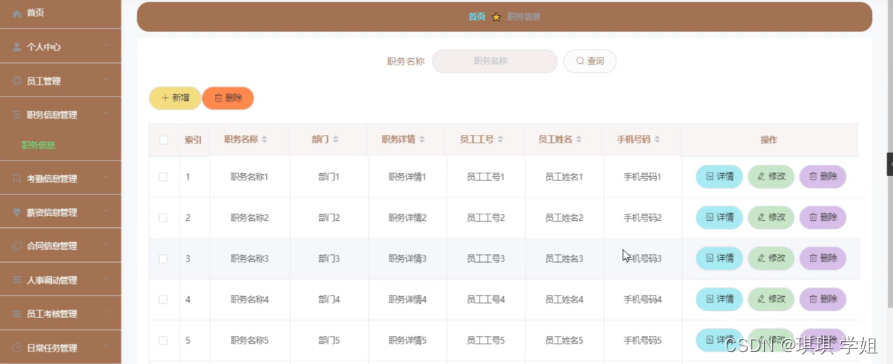Click 修改 for row 职务名称1
This screenshot has width=893, height=364.
pos(771,177)
